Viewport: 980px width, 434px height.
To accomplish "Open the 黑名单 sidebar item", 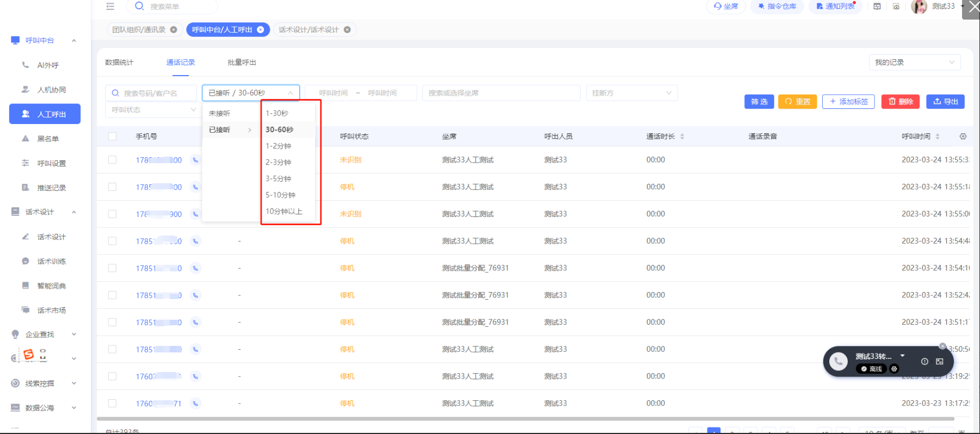I will 48,139.
